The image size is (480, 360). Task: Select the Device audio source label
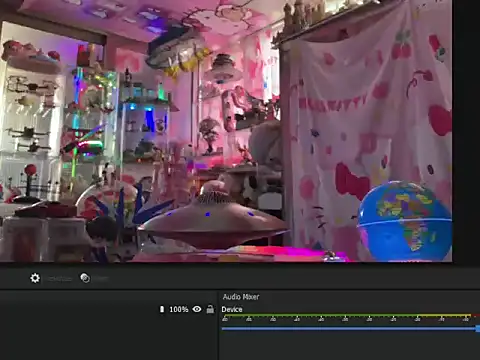232,309
